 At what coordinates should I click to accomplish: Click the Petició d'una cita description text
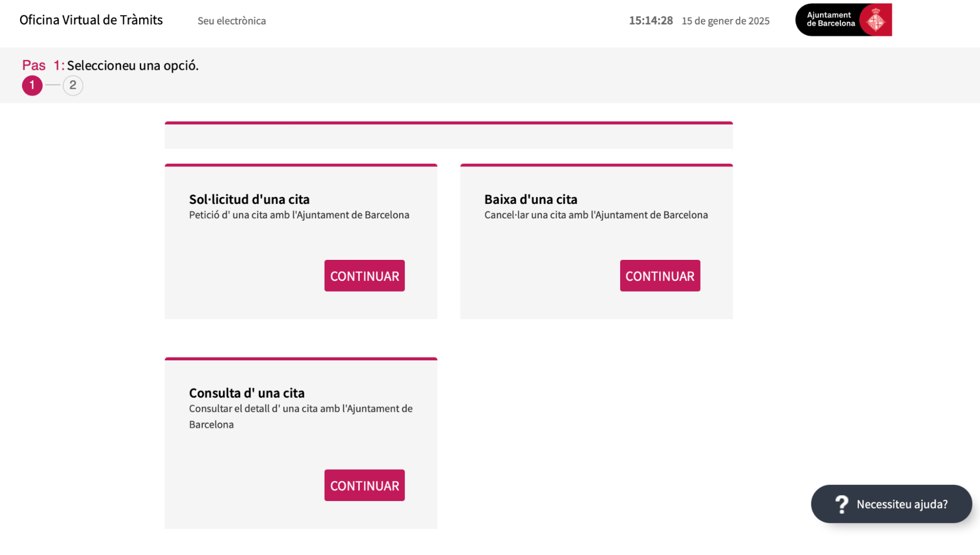click(x=299, y=215)
